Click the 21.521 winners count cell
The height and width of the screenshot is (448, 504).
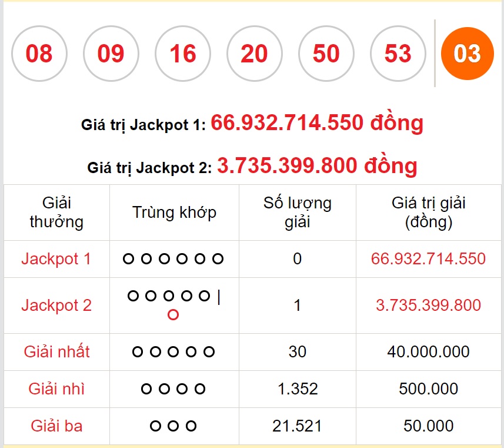point(298,426)
